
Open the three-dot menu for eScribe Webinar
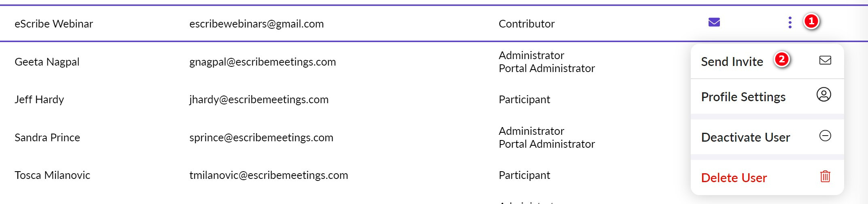(789, 22)
